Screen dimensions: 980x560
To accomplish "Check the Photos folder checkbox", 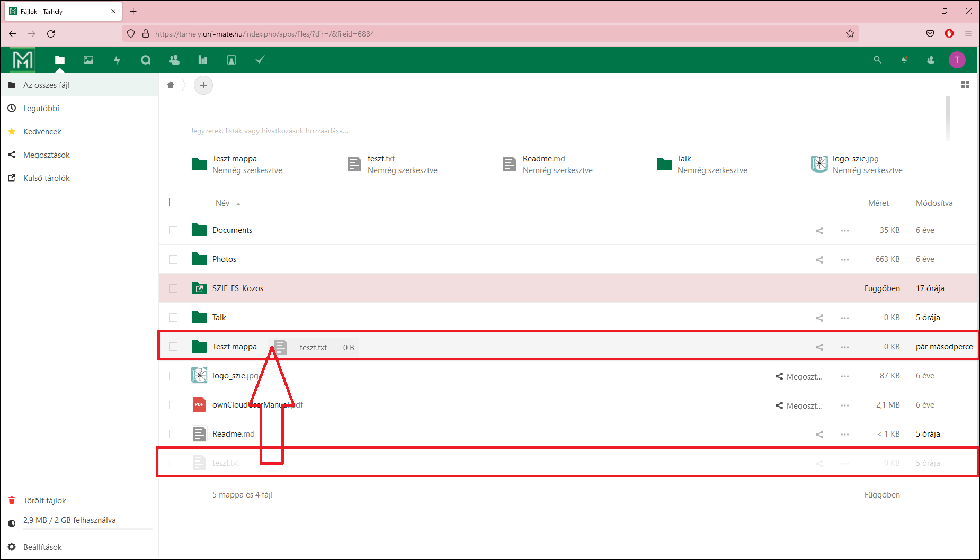I will pyautogui.click(x=173, y=259).
